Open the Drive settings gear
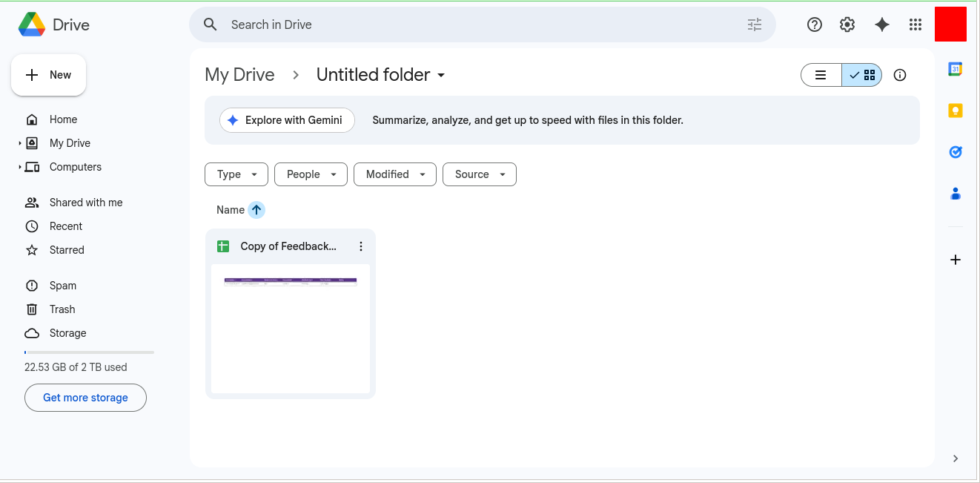This screenshot has width=980, height=483. coord(847,24)
